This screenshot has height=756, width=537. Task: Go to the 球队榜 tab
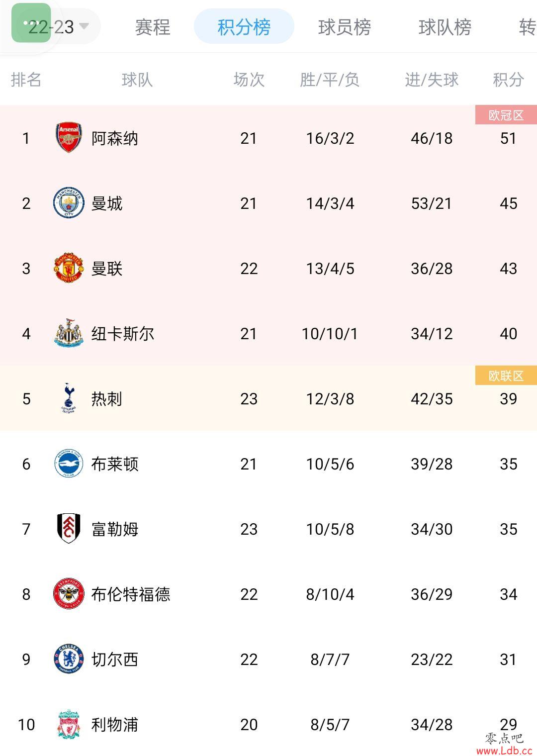[x=445, y=27]
